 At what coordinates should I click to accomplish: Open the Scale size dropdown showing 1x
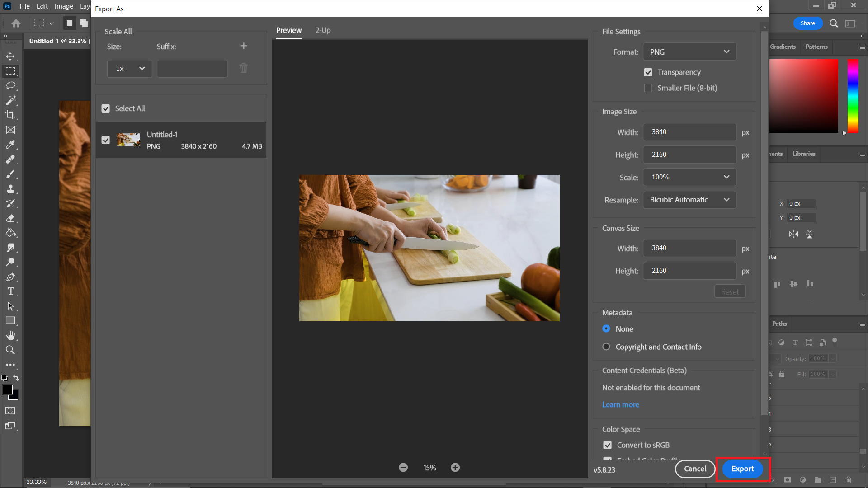(x=129, y=69)
